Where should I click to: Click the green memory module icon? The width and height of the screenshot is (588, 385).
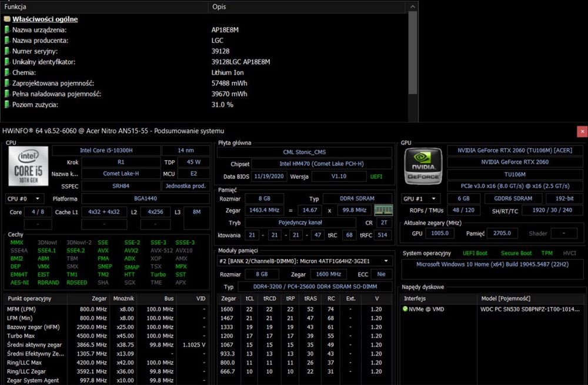pyautogui.click(x=383, y=210)
